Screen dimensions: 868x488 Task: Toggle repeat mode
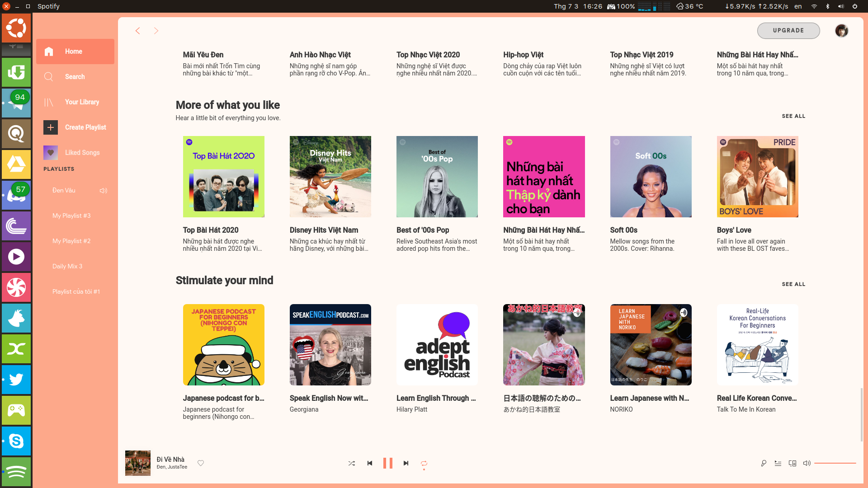[424, 463]
